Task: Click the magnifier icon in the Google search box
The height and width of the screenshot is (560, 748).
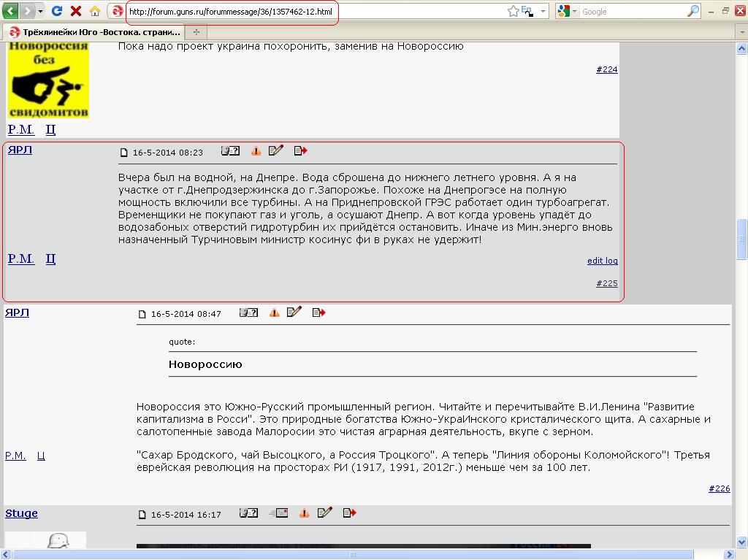Action: pos(693,12)
